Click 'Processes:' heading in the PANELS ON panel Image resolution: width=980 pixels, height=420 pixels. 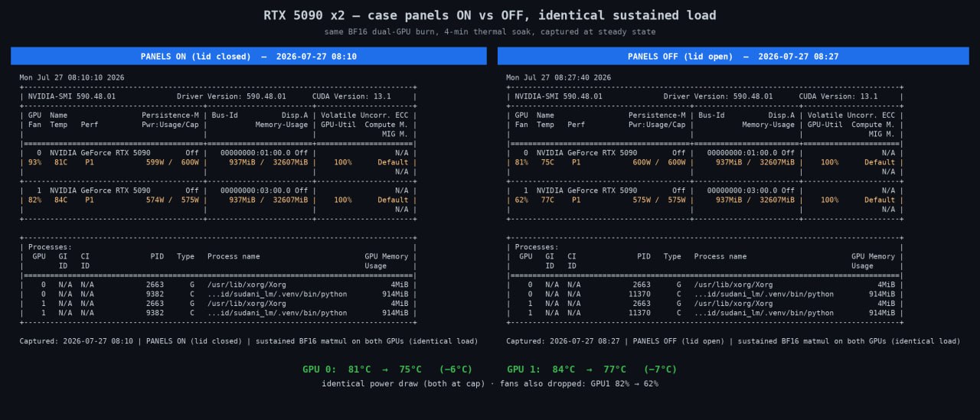click(x=50, y=247)
